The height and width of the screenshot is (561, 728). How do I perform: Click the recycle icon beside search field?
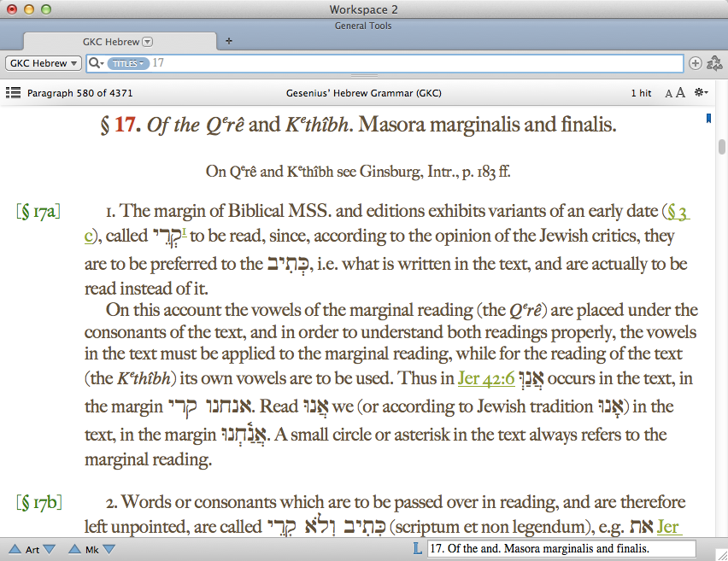tap(715, 62)
